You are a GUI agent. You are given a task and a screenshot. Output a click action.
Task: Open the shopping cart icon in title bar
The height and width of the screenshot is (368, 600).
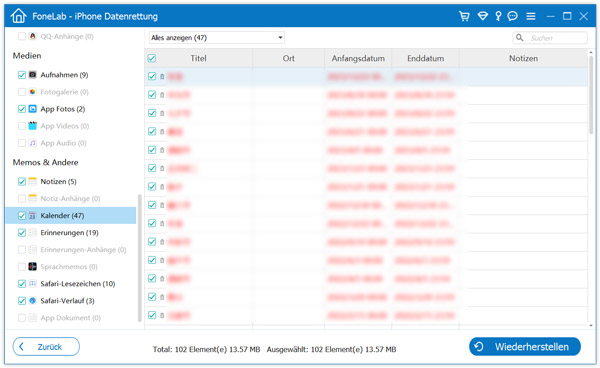(464, 16)
